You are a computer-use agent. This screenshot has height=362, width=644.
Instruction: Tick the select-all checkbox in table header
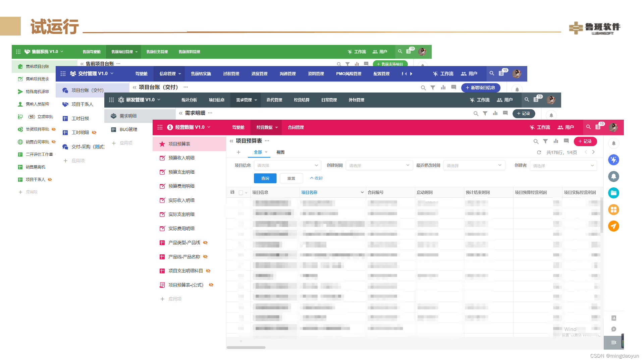pyautogui.click(x=241, y=193)
